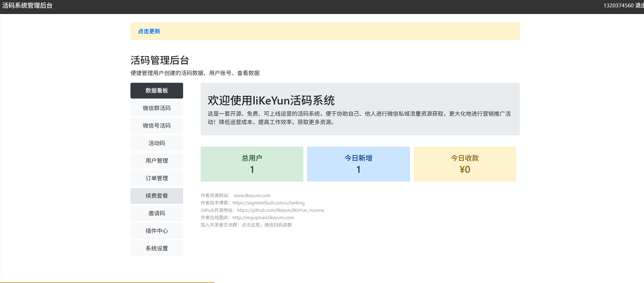
Task: Go to 系统设置
Action: click(156, 248)
